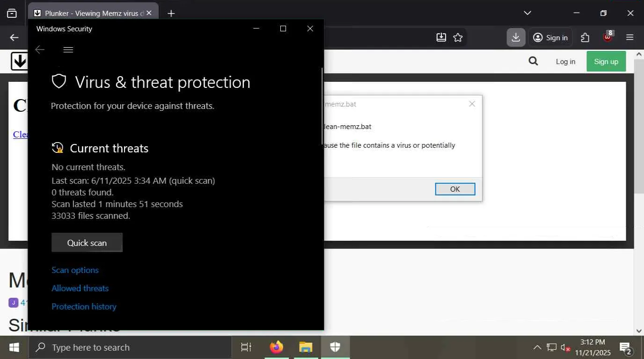Click the install-page icon in the address bar

click(x=441, y=37)
